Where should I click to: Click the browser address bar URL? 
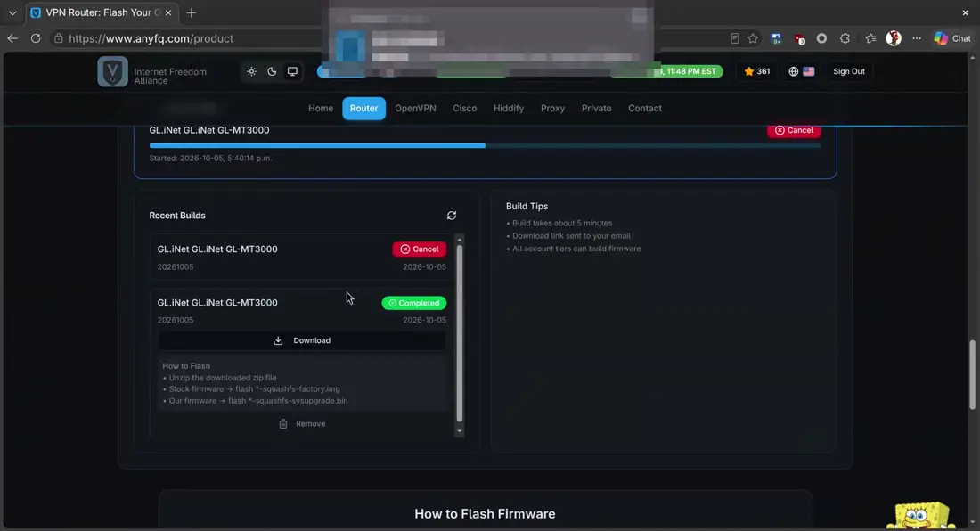(151, 38)
